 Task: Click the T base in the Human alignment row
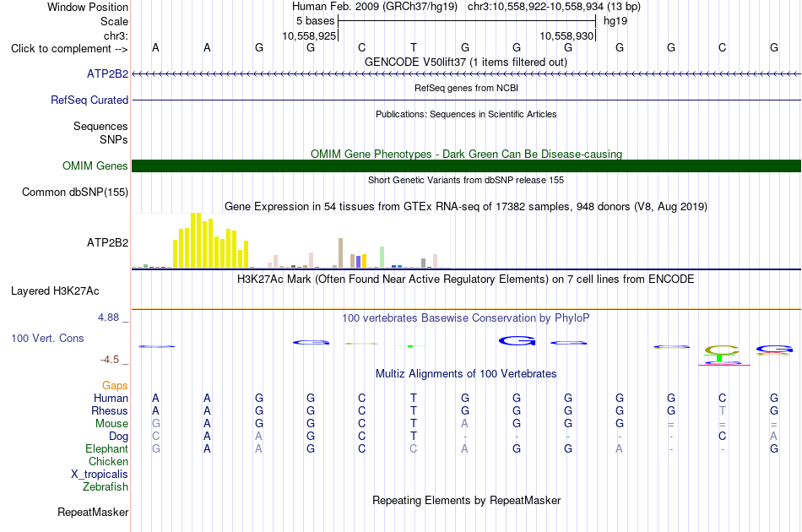point(414,398)
